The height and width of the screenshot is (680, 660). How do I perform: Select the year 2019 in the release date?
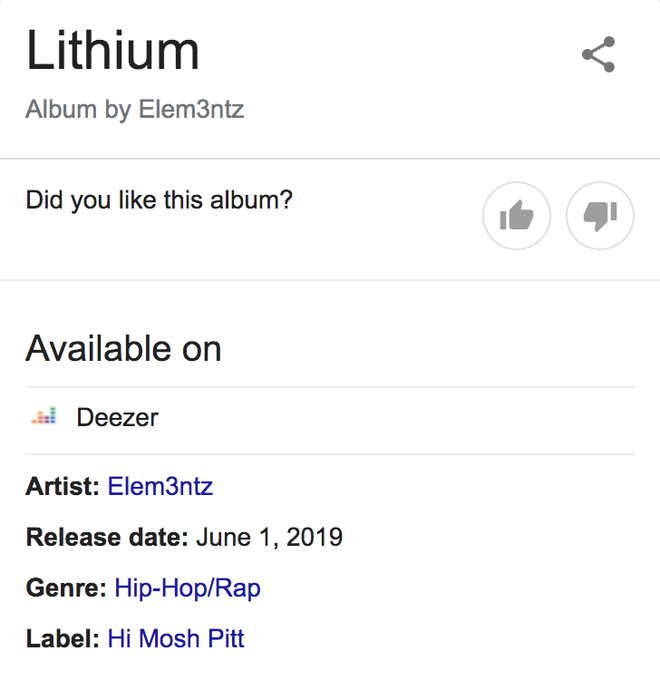[314, 537]
